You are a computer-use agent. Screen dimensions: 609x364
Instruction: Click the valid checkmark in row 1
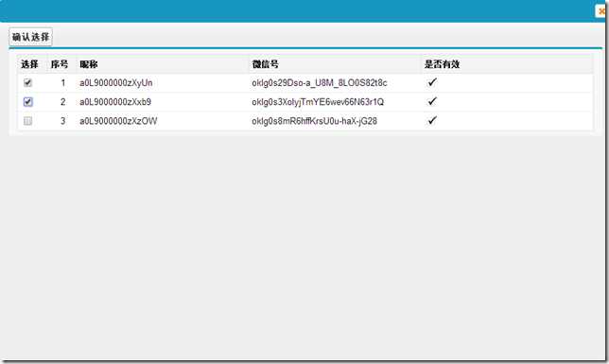[432, 82]
